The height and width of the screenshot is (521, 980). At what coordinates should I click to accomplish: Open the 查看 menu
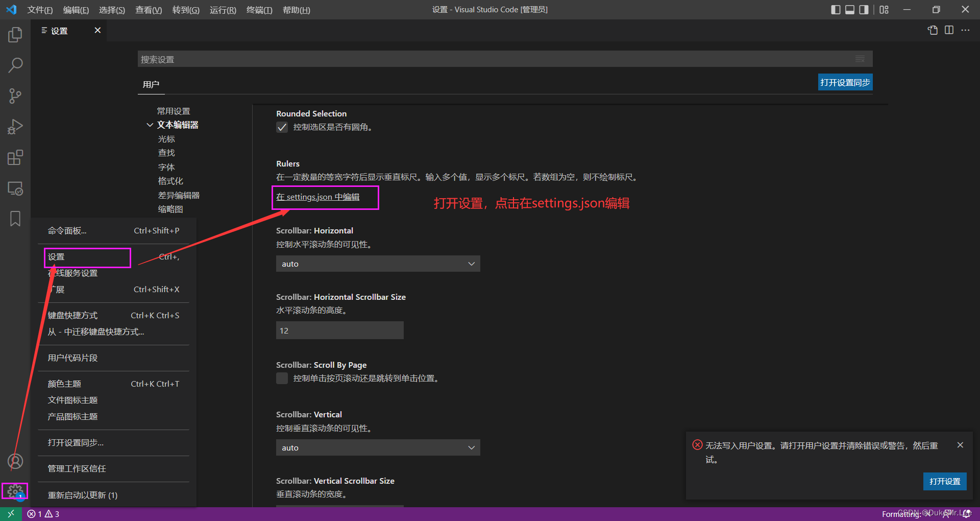click(x=149, y=10)
